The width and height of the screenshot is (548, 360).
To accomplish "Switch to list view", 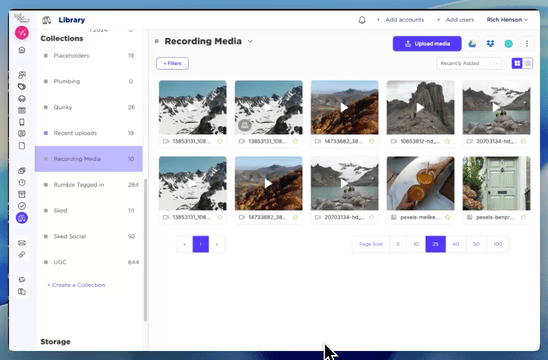I will [x=528, y=63].
